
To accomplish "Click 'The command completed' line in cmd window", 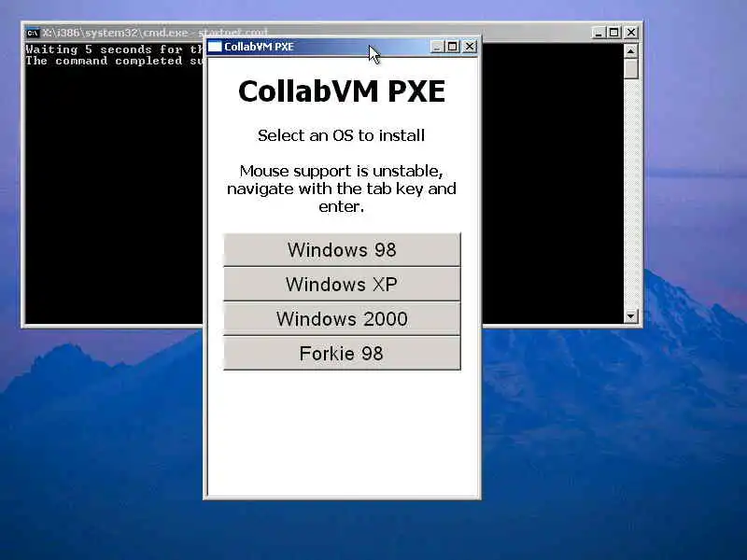I will coord(114,61).
